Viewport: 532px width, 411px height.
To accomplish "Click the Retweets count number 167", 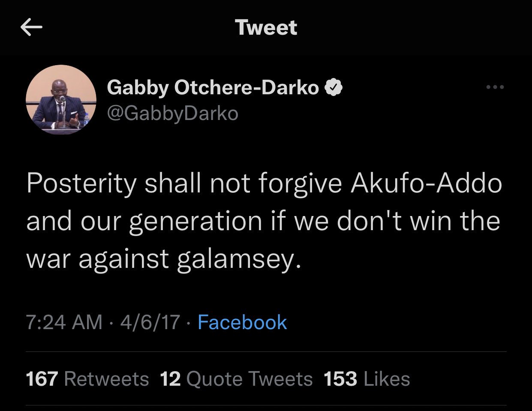I will click(41, 379).
